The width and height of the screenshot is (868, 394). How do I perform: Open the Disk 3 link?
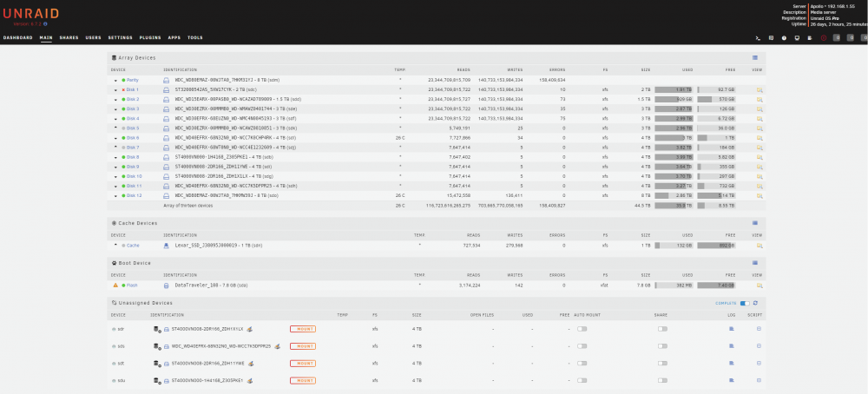coord(133,109)
